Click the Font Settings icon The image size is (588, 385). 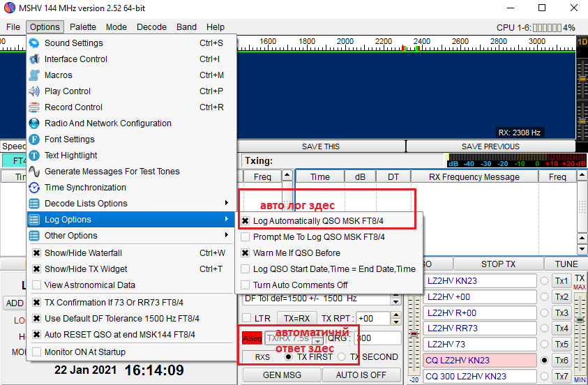(34, 139)
